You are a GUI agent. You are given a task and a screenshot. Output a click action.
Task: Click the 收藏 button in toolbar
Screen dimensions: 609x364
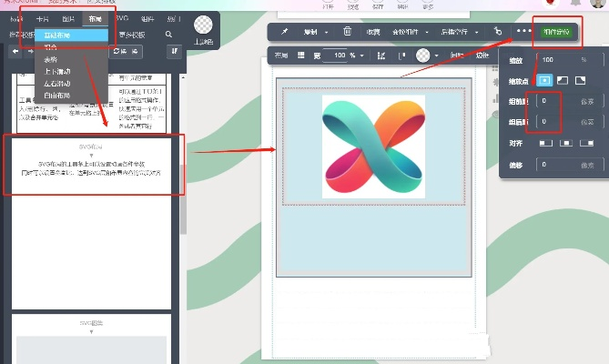point(373,31)
